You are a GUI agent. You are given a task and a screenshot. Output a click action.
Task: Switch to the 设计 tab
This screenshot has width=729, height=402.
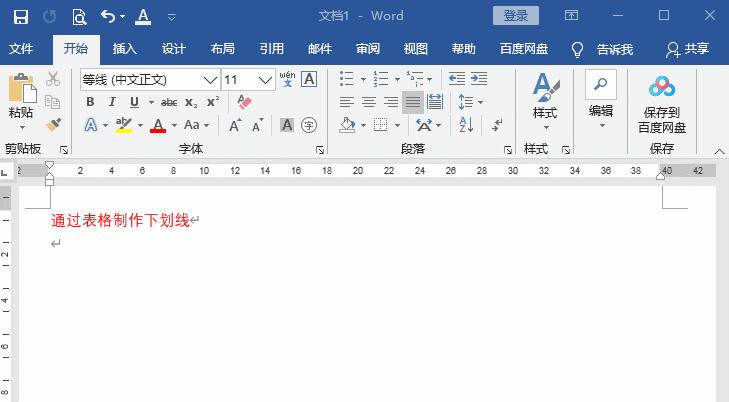[174, 49]
